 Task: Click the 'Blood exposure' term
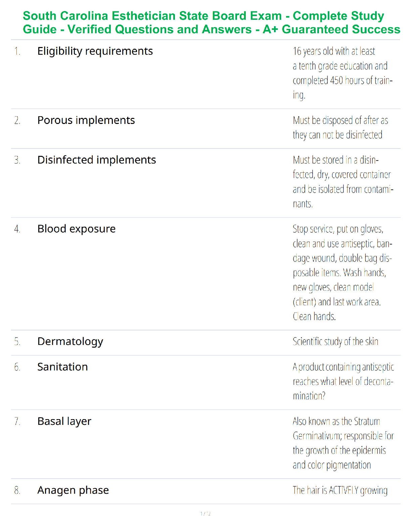(x=77, y=229)
